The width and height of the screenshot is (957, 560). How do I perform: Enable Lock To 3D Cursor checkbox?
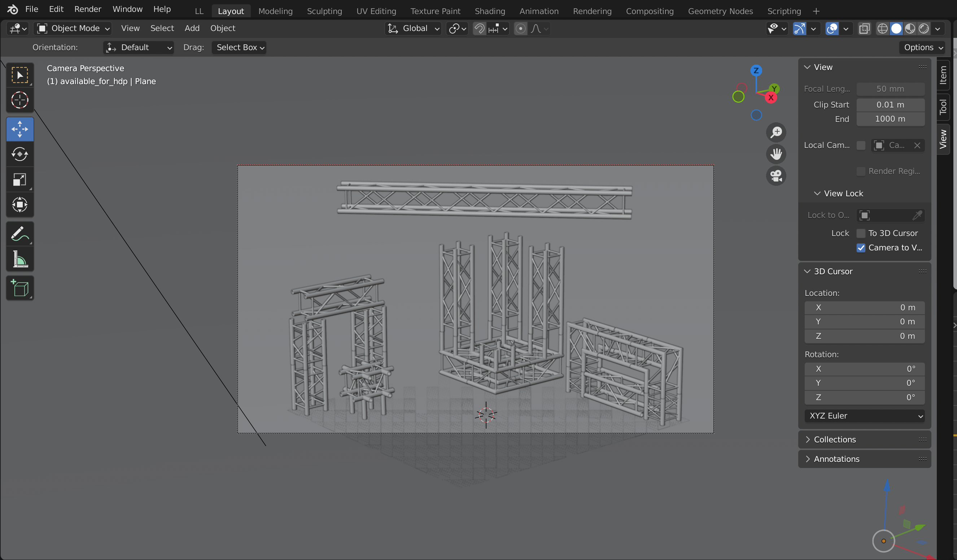(861, 233)
